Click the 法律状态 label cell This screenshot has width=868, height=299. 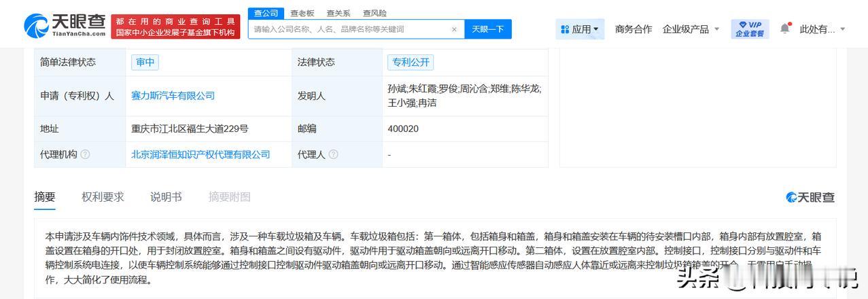pyautogui.click(x=337, y=63)
